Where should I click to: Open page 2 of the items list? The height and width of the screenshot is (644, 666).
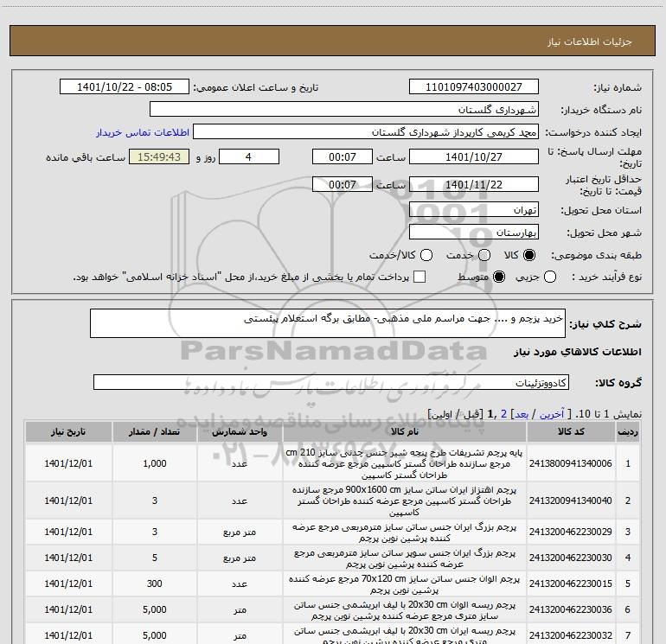pos(503,414)
